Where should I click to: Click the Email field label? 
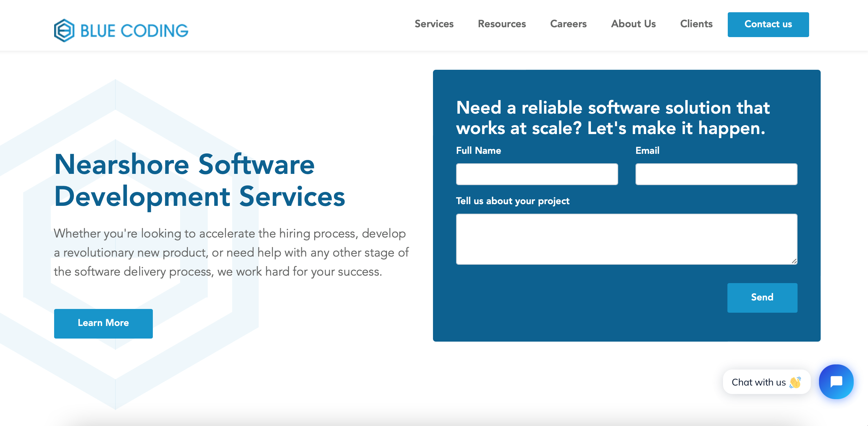pyautogui.click(x=647, y=150)
